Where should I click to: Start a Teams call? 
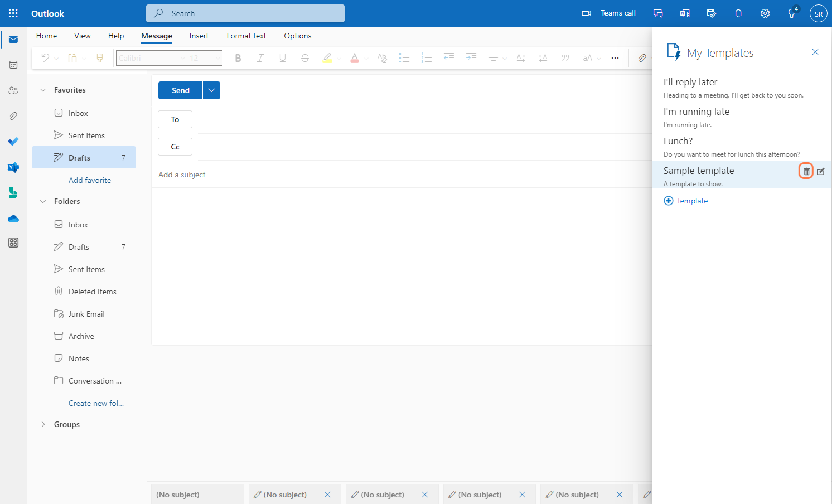[x=608, y=13]
